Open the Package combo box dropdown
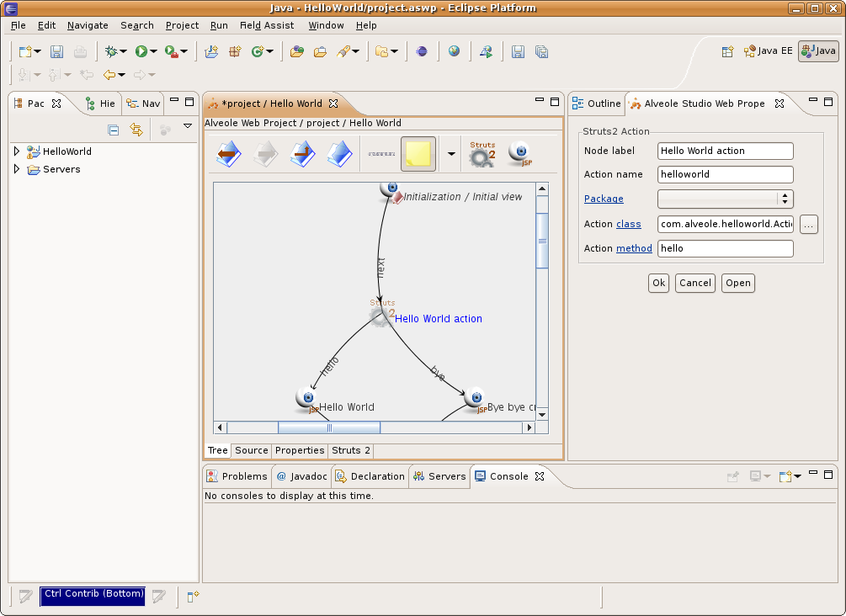Screen dimensions: 846x616 click(785, 199)
